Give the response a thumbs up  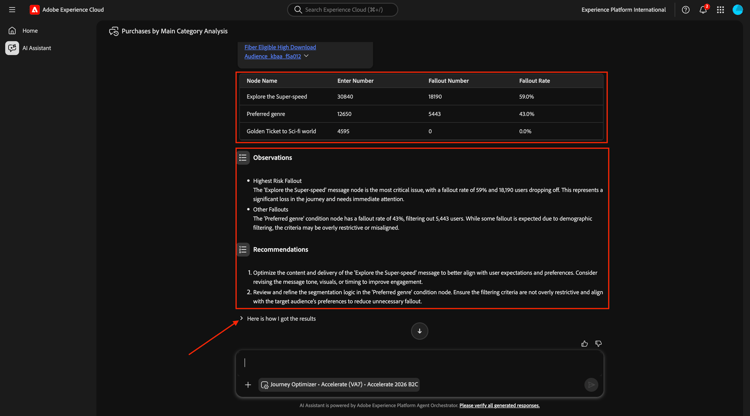(x=585, y=343)
